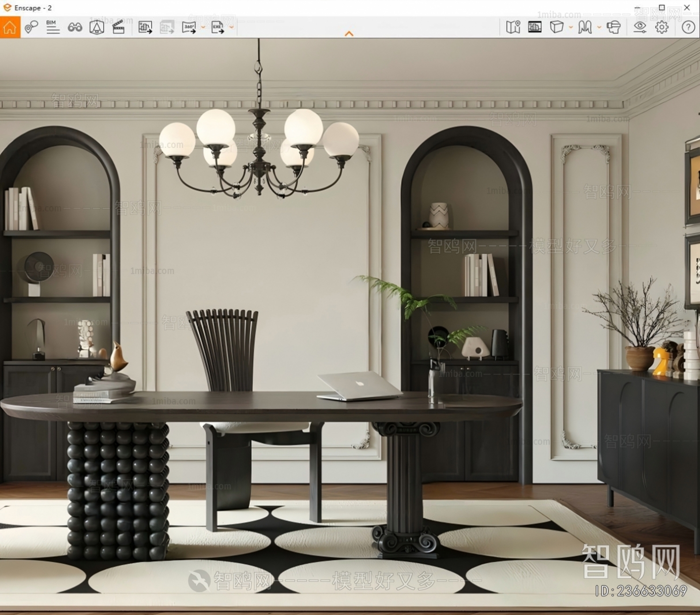The width and height of the screenshot is (700, 615).
Task: Export standalone EXE file
Action: click(218, 27)
